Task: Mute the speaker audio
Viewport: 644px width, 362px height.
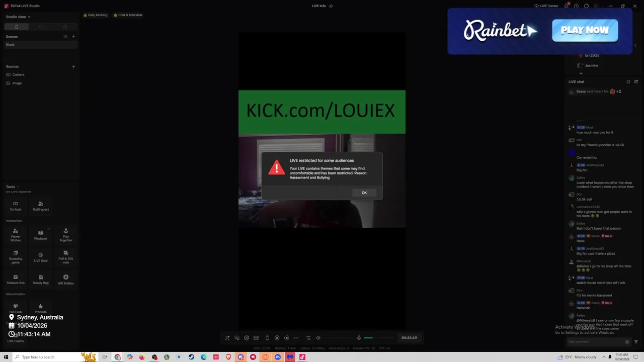Action: coord(318,338)
